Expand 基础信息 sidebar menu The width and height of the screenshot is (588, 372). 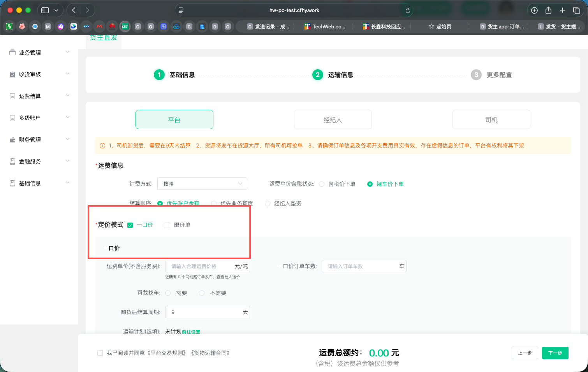(x=68, y=182)
